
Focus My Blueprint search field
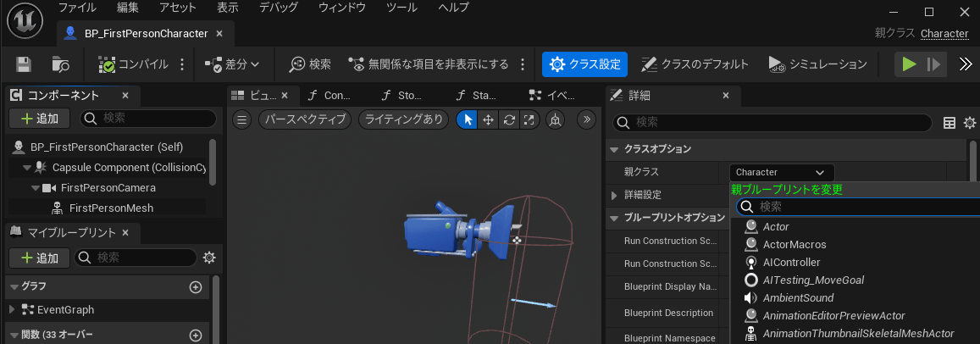pos(136,258)
